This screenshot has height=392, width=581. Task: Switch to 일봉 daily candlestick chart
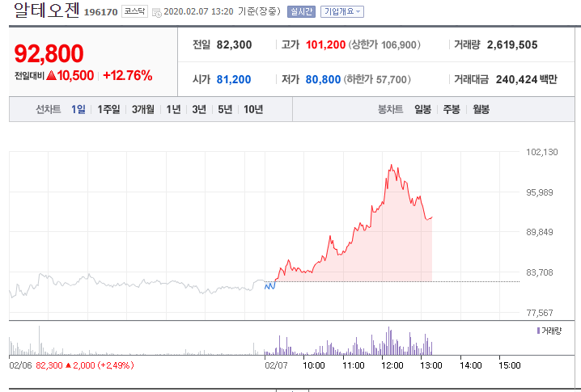pyautogui.click(x=422, y=109)
